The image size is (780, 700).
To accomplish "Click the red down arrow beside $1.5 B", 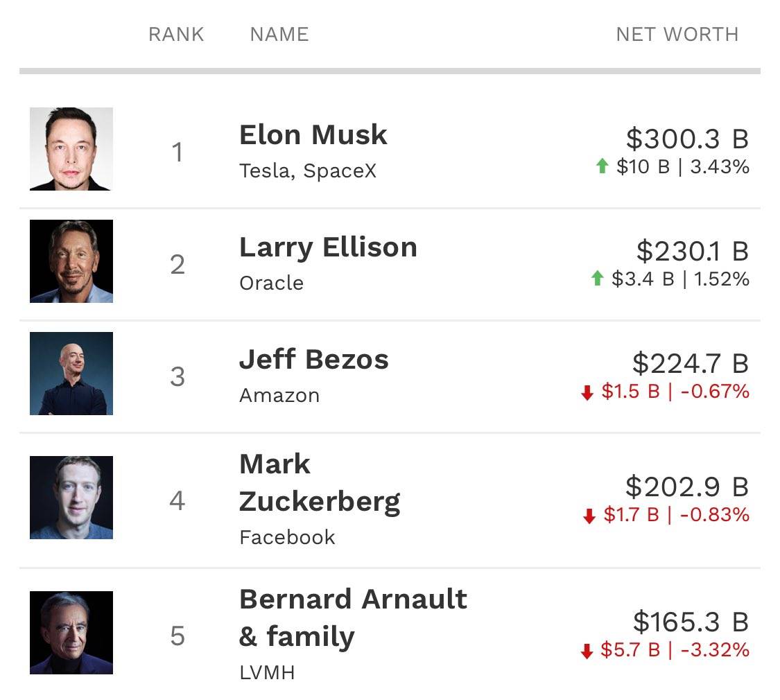I will coord(587,392).
